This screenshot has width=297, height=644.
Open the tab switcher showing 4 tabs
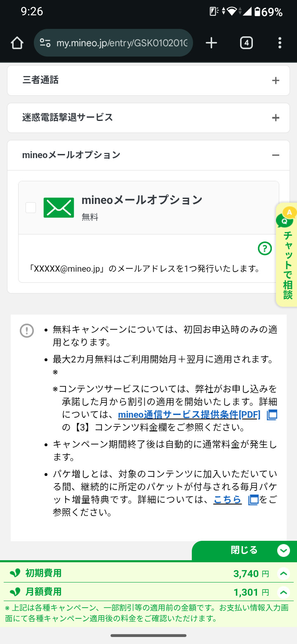click(x=246, y=43)
